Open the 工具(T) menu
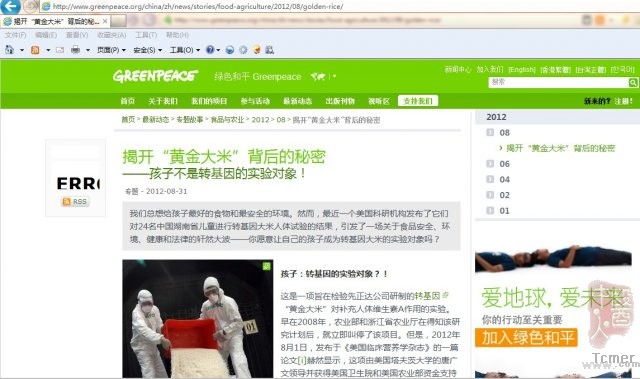 click(146, 35)
